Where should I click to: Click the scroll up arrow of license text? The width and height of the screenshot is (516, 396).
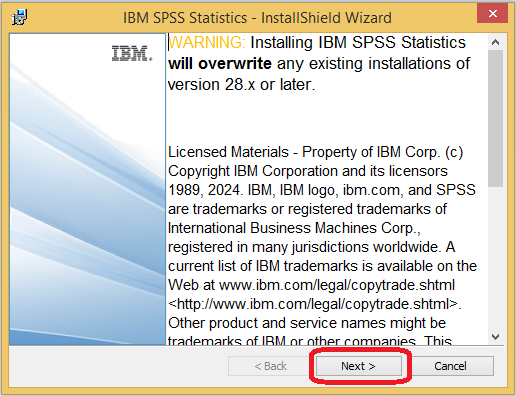[x=496, y=42]
